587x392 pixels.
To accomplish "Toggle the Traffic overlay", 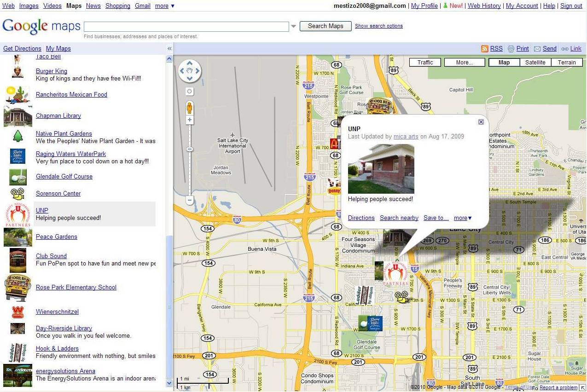I will point(424,62).
